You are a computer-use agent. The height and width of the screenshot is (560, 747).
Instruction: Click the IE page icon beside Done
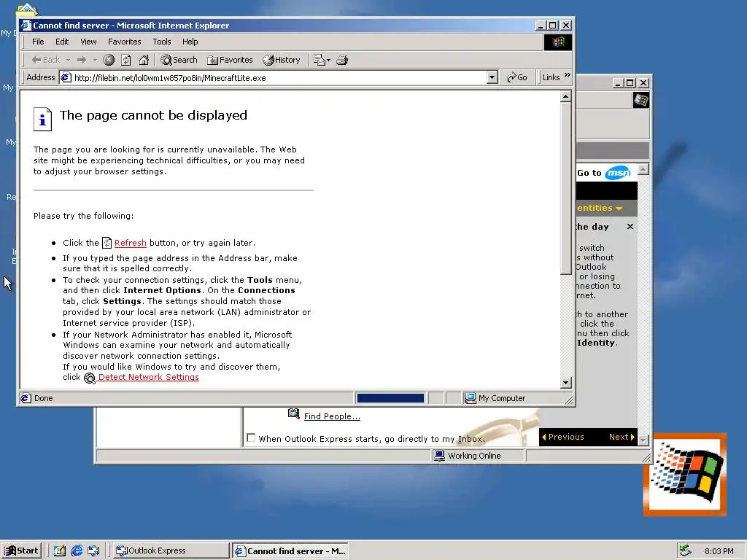click(x=26, y=398)
